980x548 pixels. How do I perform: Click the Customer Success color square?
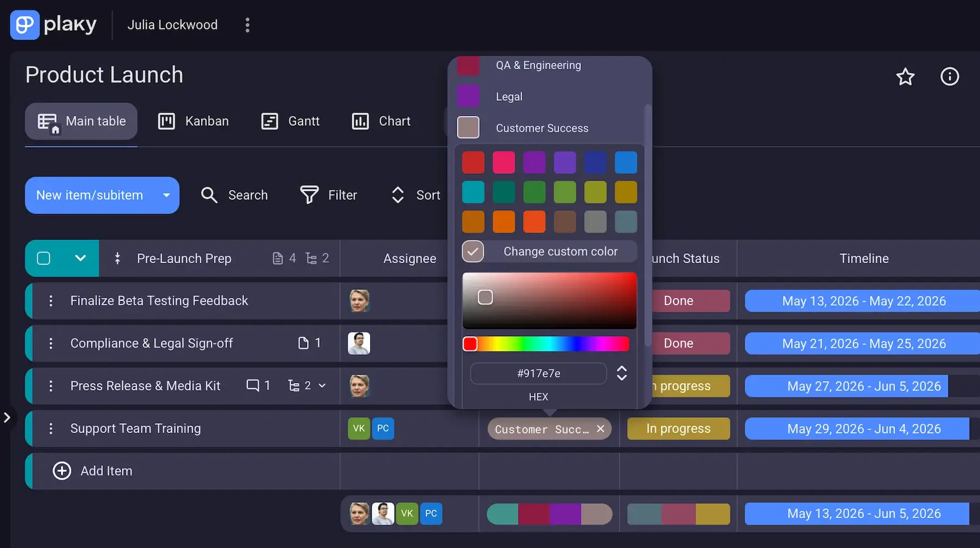(468, 127)
